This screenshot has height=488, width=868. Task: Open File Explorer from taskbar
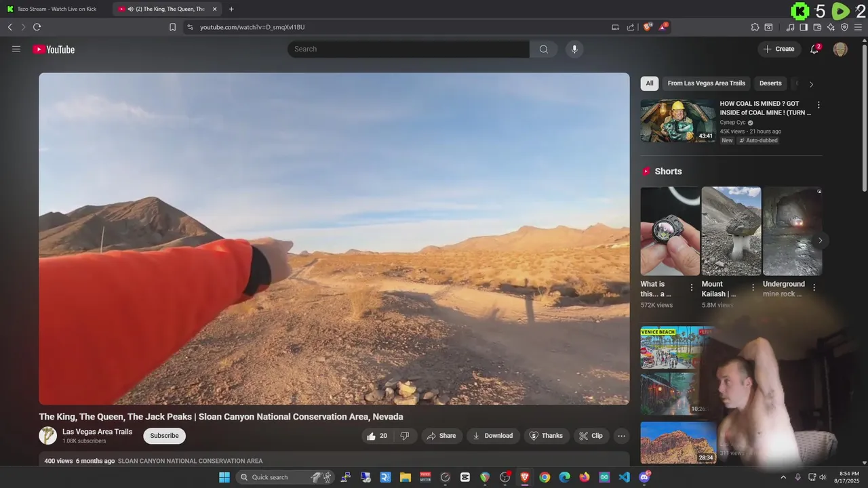click(x=406, y=477)
